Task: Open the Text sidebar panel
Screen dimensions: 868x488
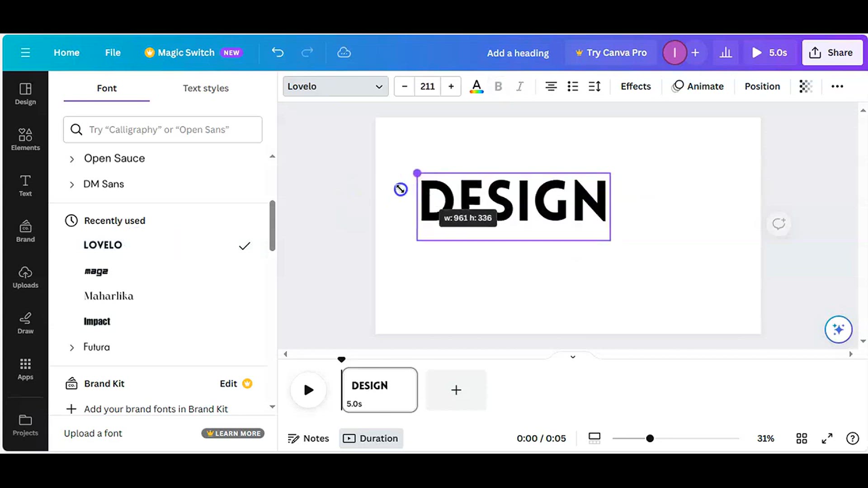Action: click(x=25, y=186)
